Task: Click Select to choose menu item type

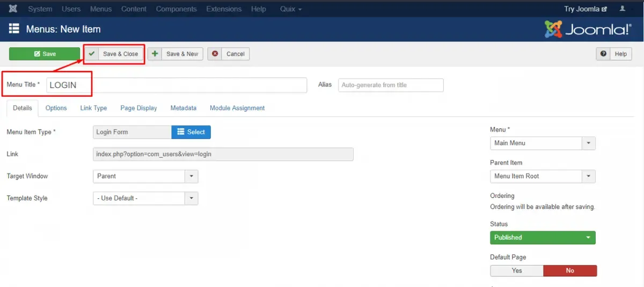Action: pos(191,132)
